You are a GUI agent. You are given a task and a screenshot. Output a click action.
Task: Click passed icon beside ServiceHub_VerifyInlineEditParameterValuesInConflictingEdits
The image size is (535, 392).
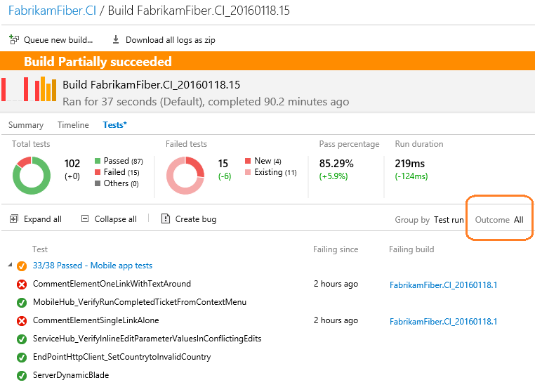(22, 339)
